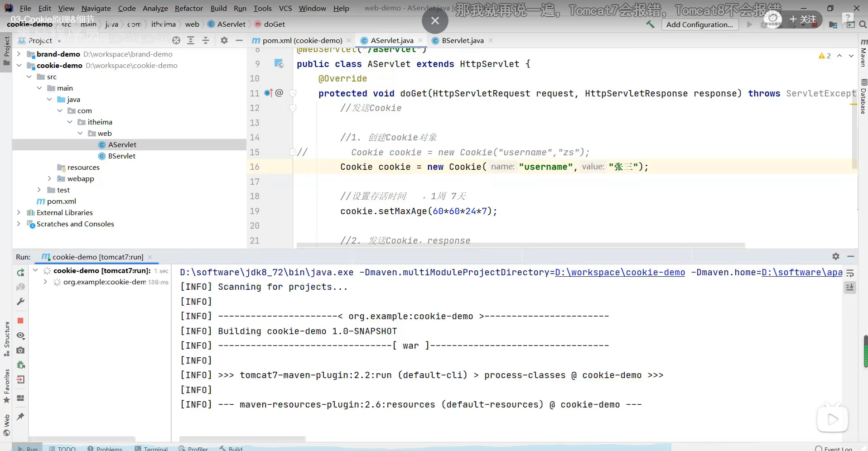
Task: Click the override gutter icon on line 11
Action: (269, 93)
